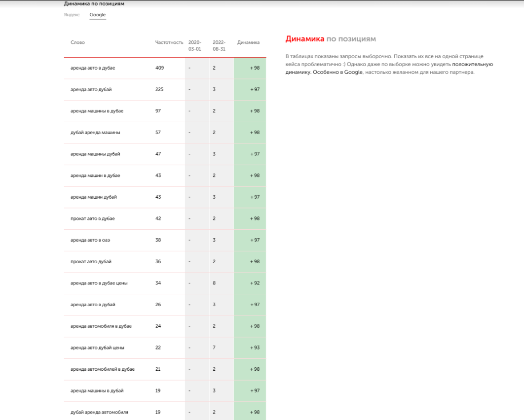Click the 'аренда машины в дубае' keyword
The width and height of the screenshot is (524, 420).
coord(97,111)
